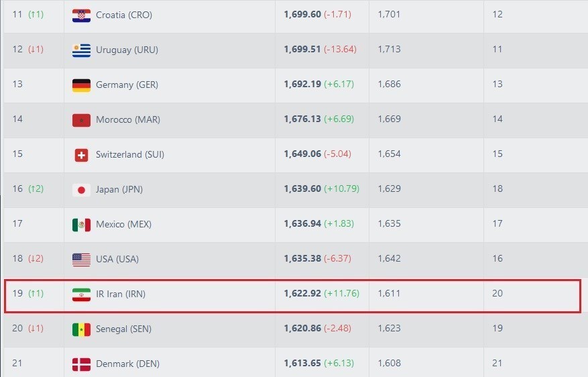Select the Morocco flag icon
The image size is (588, 377).
(81, 120)
